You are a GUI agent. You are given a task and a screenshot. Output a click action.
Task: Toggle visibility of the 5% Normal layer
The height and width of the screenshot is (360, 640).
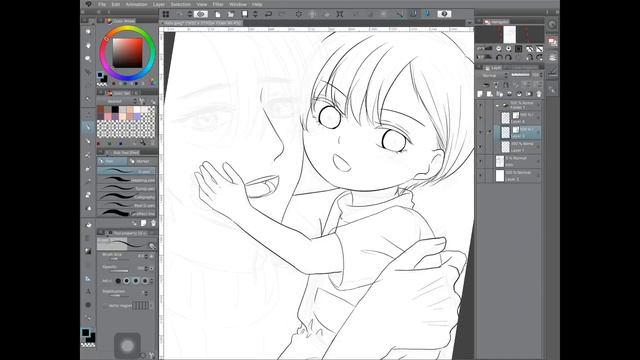(x=480, y=161)
